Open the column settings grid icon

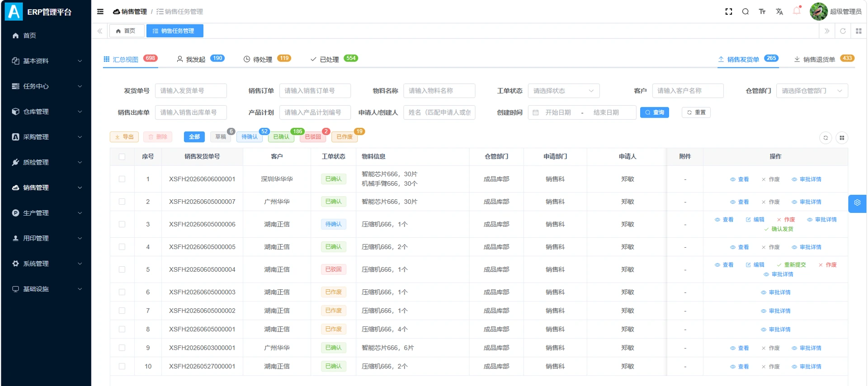tap(842, 138)
